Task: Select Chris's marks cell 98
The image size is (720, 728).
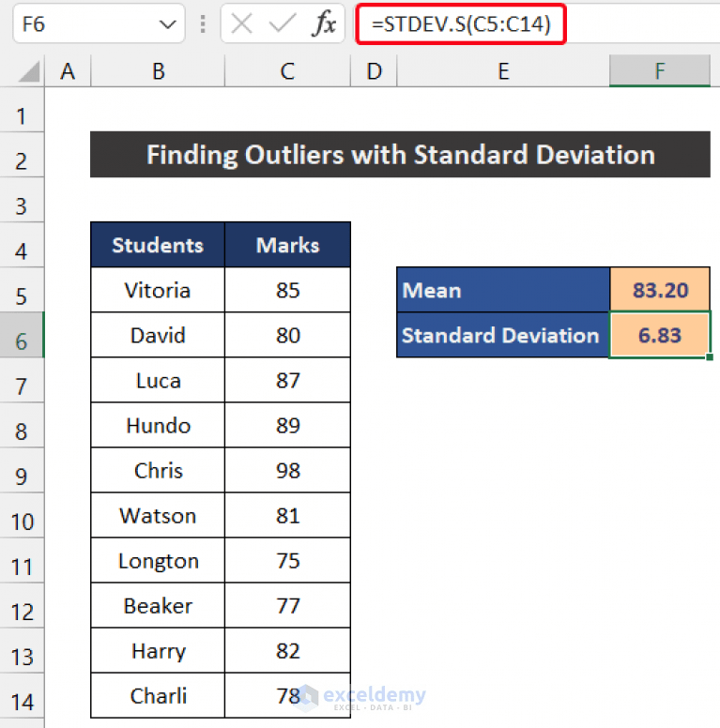Action: point(287,470)
